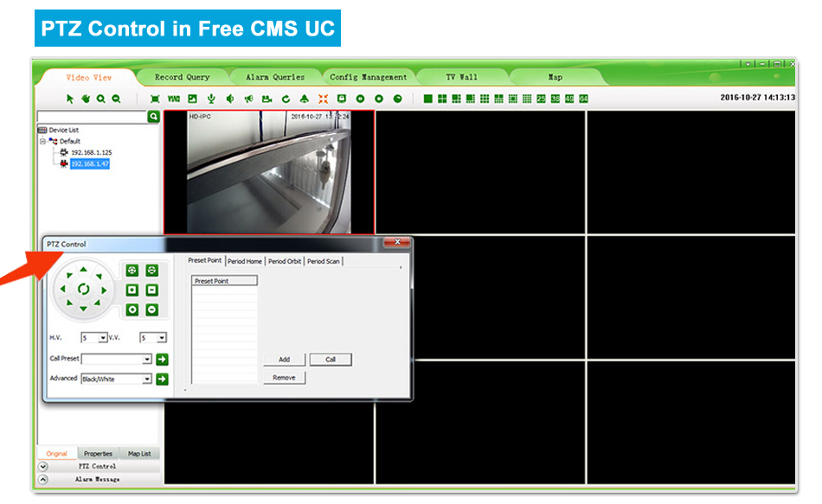Click green go arrow beside Call Preset
Image resolution: width=822 pixels, height=504 pixels.
162,359
